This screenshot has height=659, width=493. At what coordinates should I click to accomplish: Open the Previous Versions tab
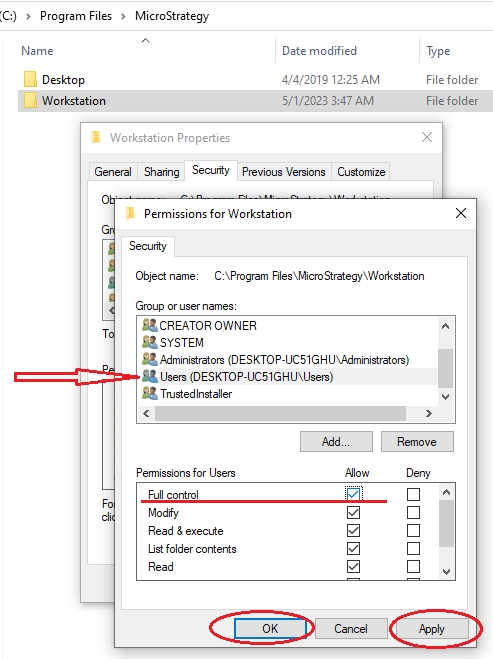tap(284, 172)
